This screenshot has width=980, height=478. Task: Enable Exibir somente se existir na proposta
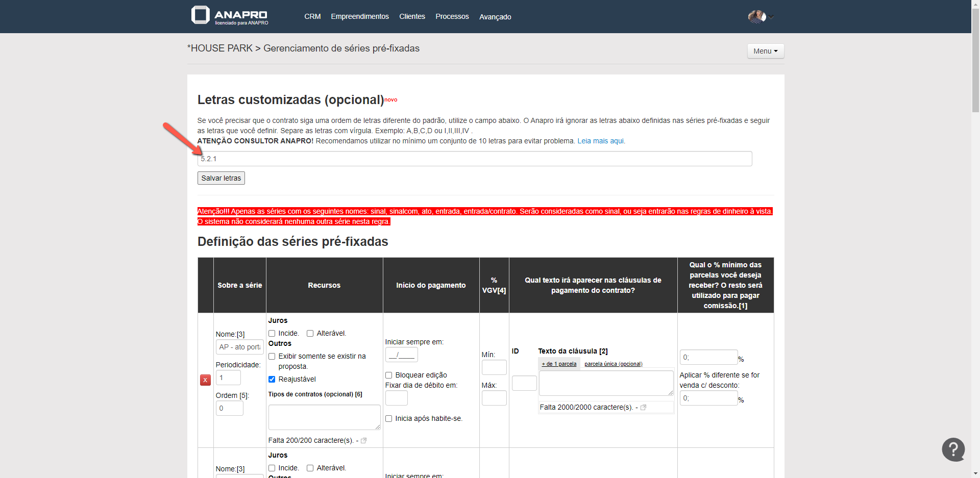[x=272, y=357]
